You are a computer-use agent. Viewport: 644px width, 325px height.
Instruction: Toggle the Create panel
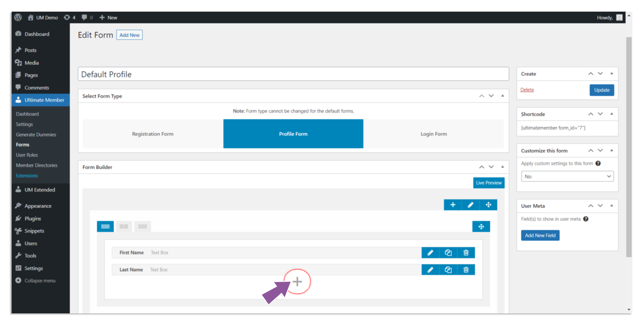[612, 74]
